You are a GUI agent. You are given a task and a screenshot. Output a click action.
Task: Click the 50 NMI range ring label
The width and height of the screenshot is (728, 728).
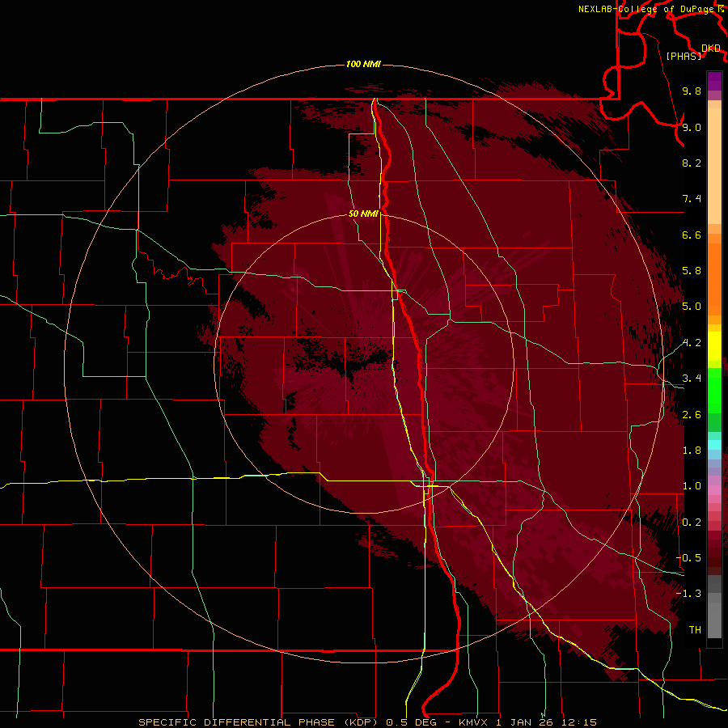pos(363,214)
